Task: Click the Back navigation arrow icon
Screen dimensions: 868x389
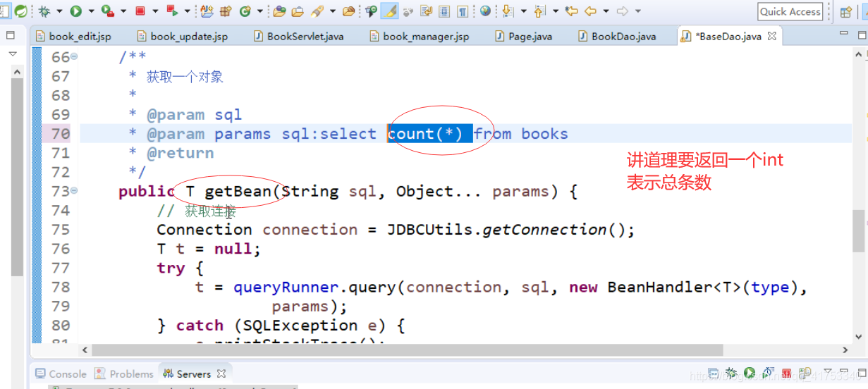Action: click(x=590, y=11)
